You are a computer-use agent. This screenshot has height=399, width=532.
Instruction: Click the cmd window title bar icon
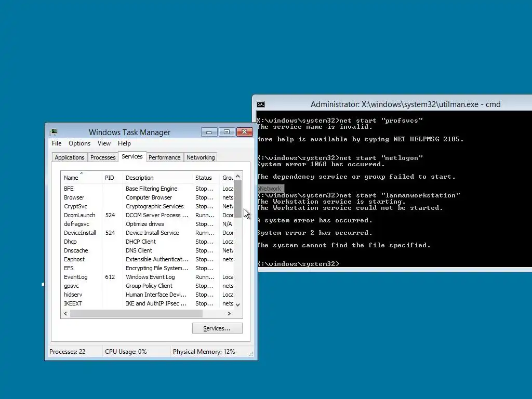[x=261, y=104]
